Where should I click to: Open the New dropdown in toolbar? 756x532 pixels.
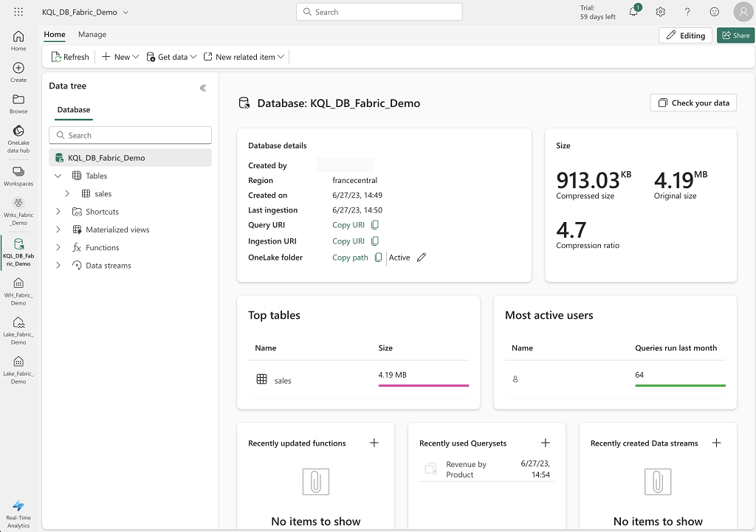click(120, 57)
